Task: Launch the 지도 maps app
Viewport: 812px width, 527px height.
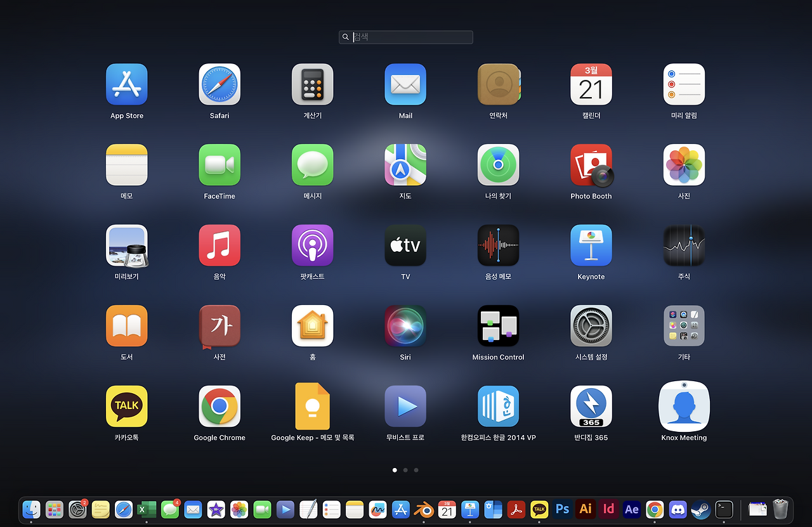Action: click(x=405, y=165)
